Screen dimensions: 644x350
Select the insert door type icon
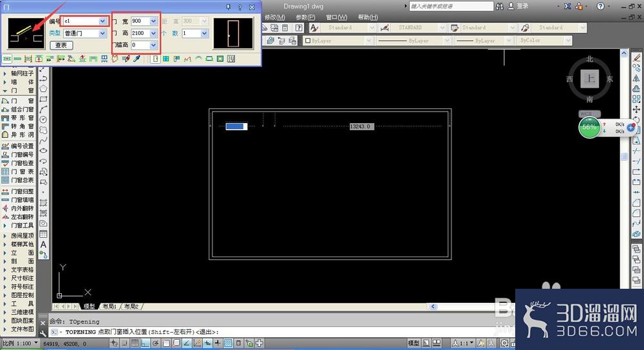pyautogui.click(x=155, y=59)
